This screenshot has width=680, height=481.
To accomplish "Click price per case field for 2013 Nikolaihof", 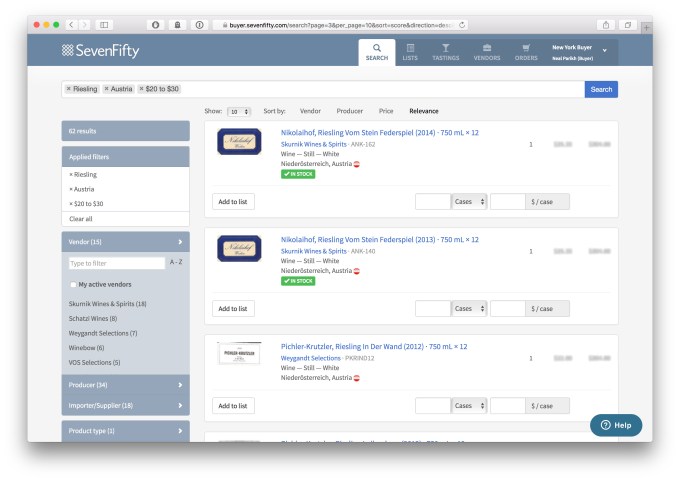I will pyautogui.click(x=508, y=309).
